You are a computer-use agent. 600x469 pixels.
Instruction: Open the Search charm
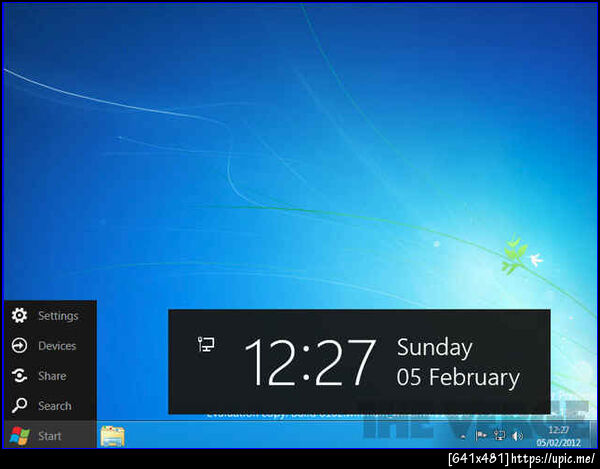point(50,405)
